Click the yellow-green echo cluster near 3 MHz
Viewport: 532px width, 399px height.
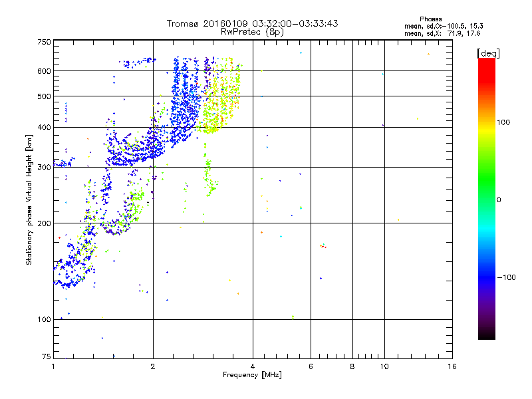pyautogui.click(x=221, y=98)
